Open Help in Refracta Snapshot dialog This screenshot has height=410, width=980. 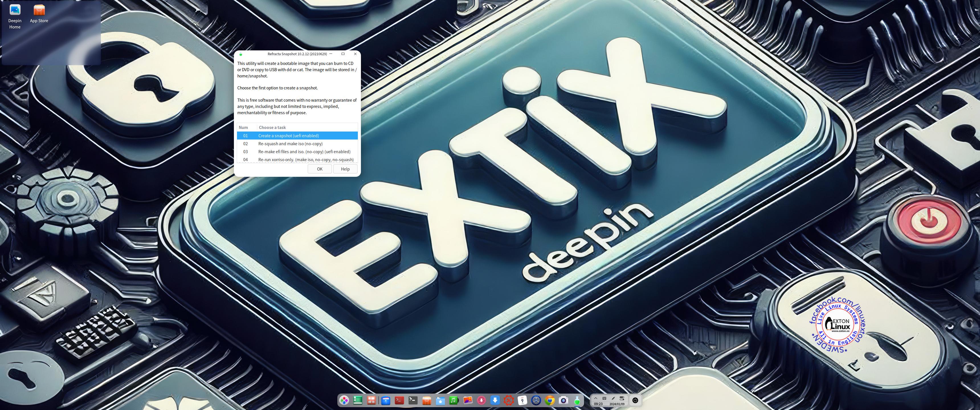pos(345,169)
